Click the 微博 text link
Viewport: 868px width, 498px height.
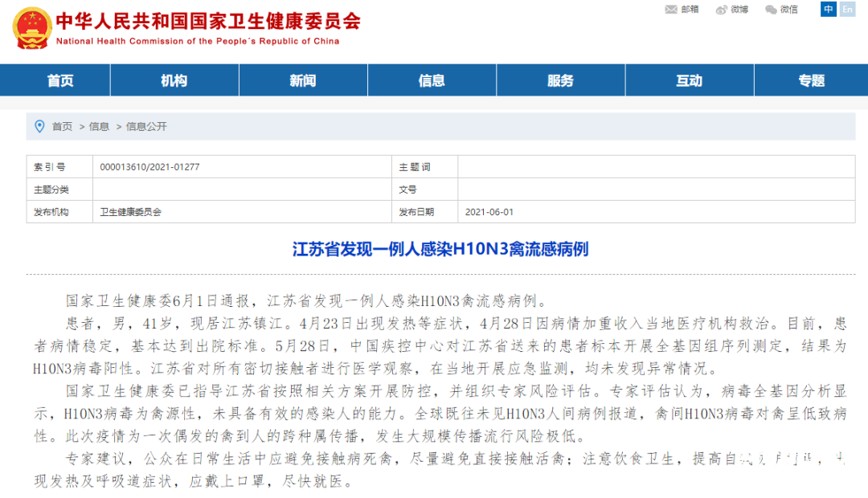coord(739,10)
